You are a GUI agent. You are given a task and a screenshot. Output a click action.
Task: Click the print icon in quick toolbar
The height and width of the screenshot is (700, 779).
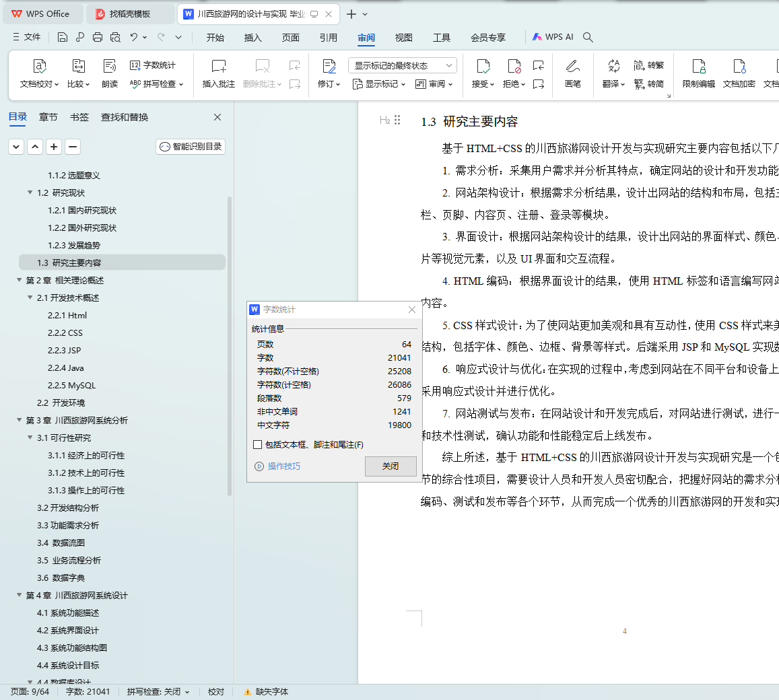98,37
